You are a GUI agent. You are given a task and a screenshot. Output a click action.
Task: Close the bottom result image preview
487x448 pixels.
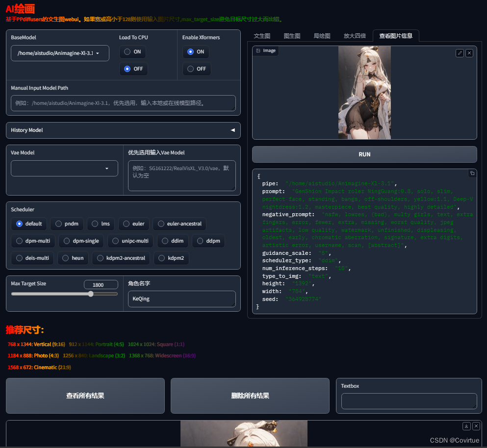(x=476, y=426)
